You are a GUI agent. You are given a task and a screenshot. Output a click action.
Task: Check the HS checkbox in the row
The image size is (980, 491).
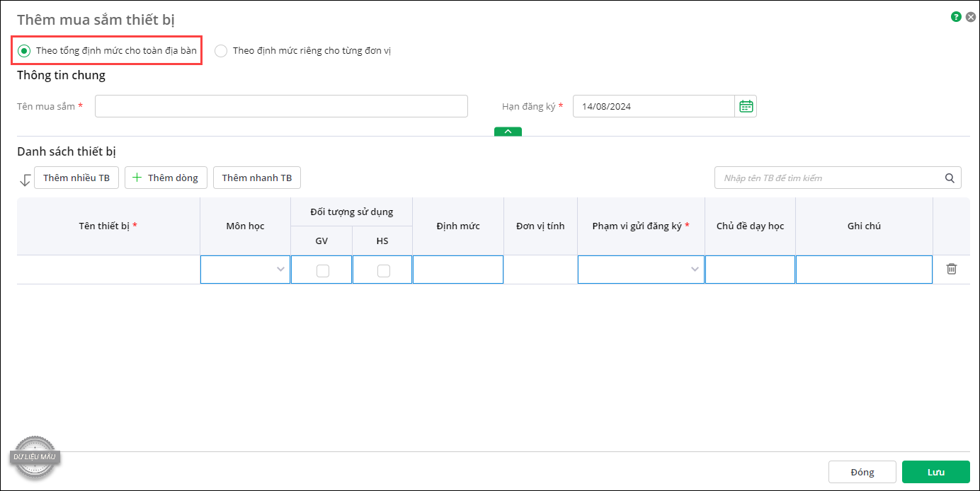coord(383,270)
